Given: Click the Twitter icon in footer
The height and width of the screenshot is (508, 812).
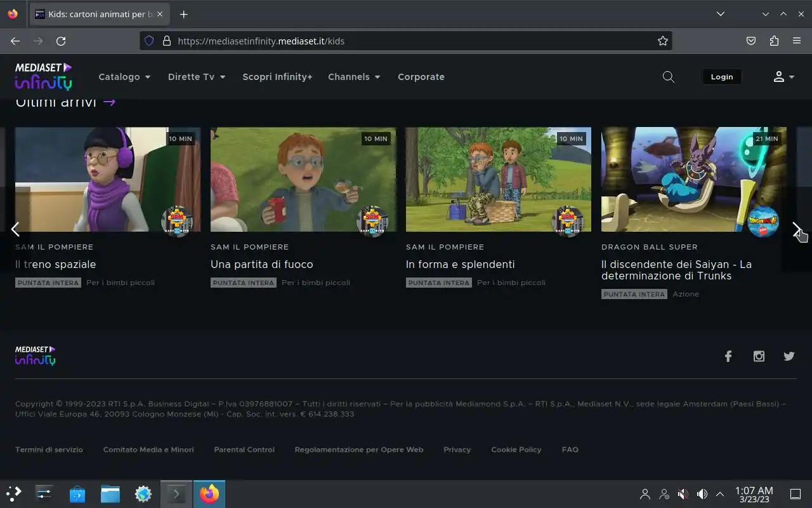Looking at the screenshot, I should point(789,356).
